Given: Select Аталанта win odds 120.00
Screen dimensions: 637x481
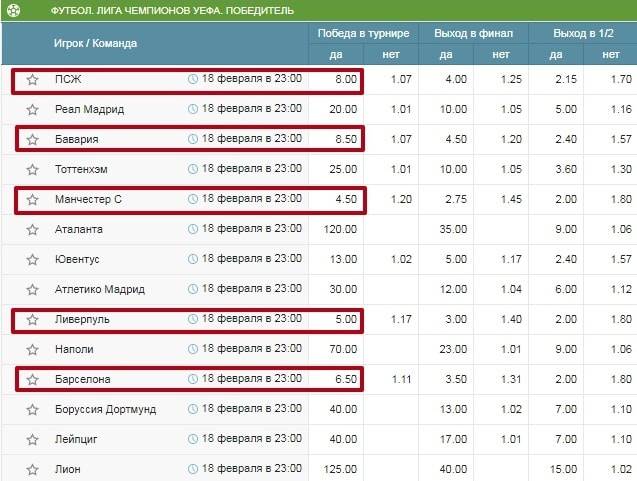Looking at the screenshot, I should pos(340,230).
